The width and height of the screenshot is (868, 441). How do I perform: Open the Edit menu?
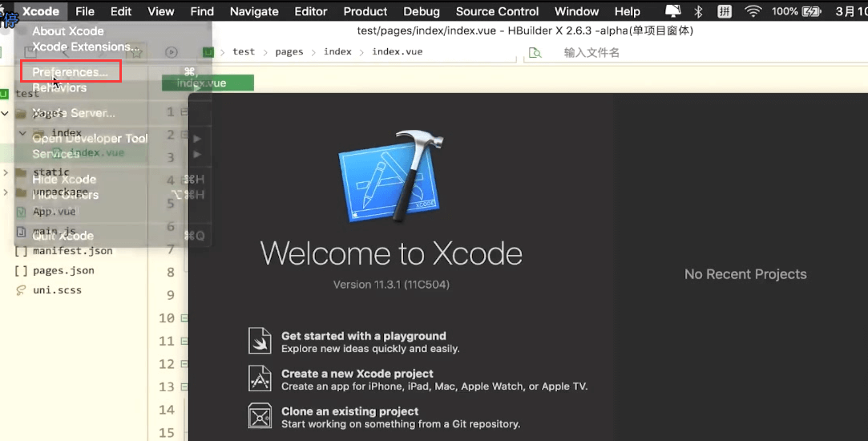(x=121, y=11)
